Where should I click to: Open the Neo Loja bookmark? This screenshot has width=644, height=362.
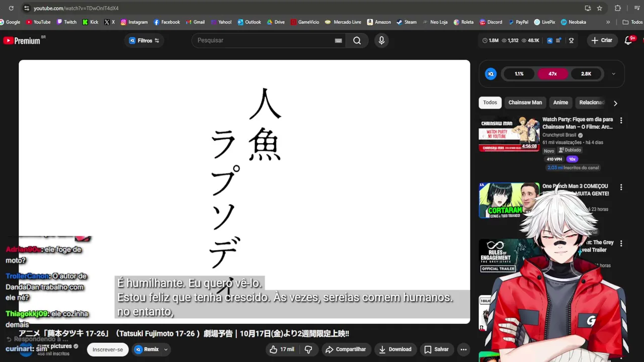(435, 22)
